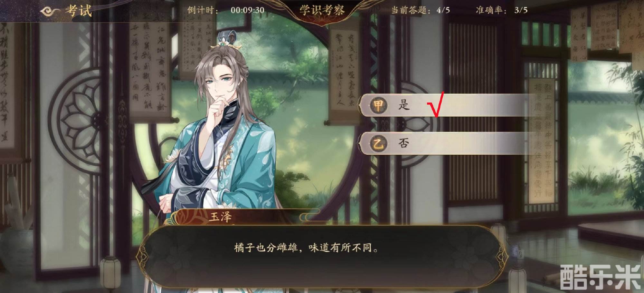Click the 当前答题 4/5 progress indicator
The width and height of the screenshot is (644, 293).
[x=420, y=10]
